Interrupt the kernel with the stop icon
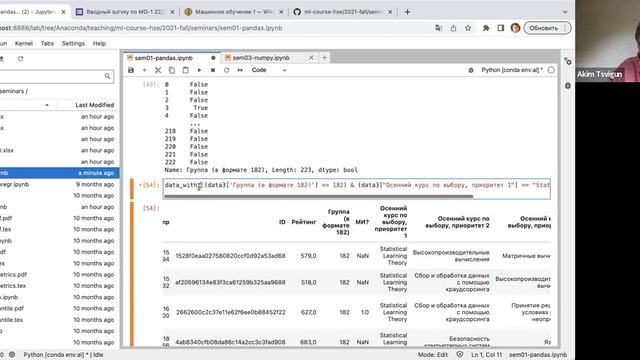Image resolution: width=640 pixels, height=360 pixels. [213, 70]
